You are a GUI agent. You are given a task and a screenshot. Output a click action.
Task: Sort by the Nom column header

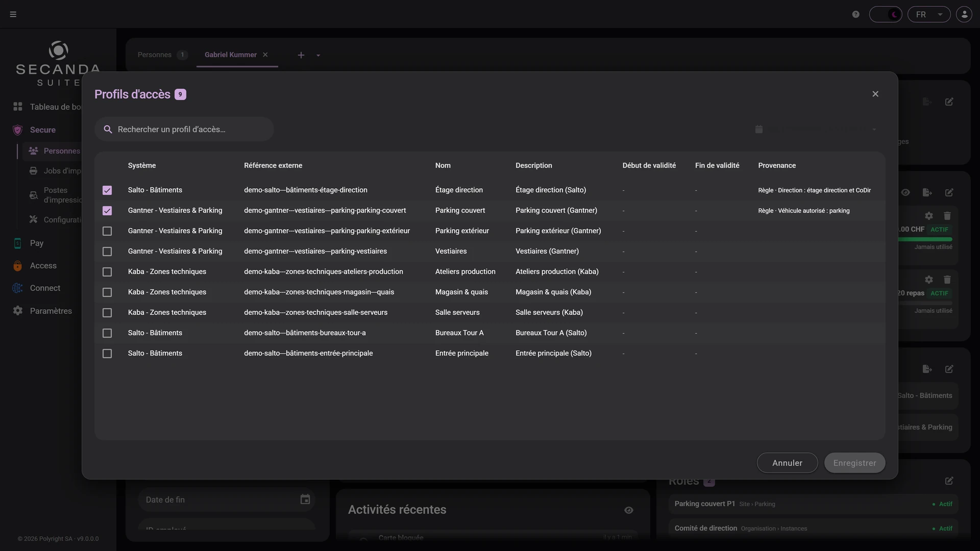[443, 165]
